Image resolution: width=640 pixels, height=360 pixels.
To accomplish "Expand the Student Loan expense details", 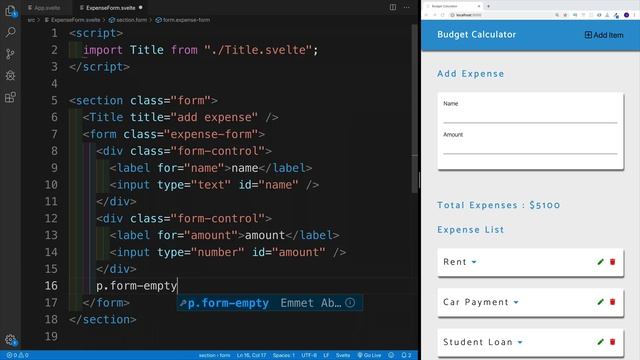I will [x=520, y=342].
